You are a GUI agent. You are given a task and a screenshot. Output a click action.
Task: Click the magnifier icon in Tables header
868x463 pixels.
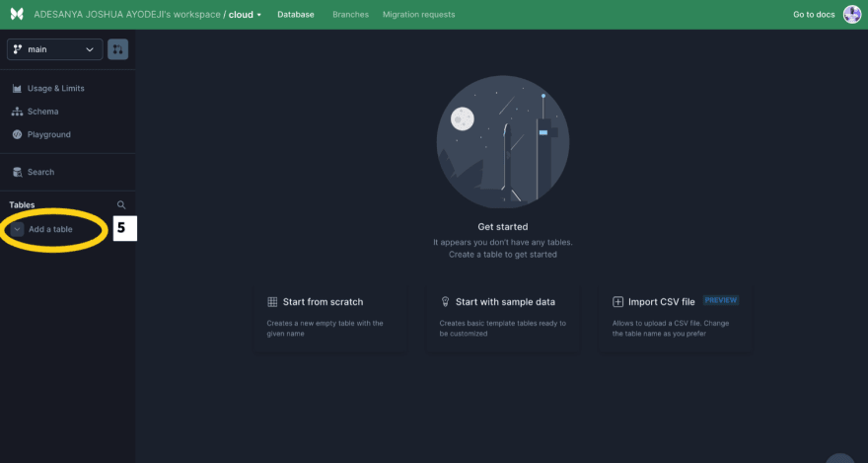(121, 205)
